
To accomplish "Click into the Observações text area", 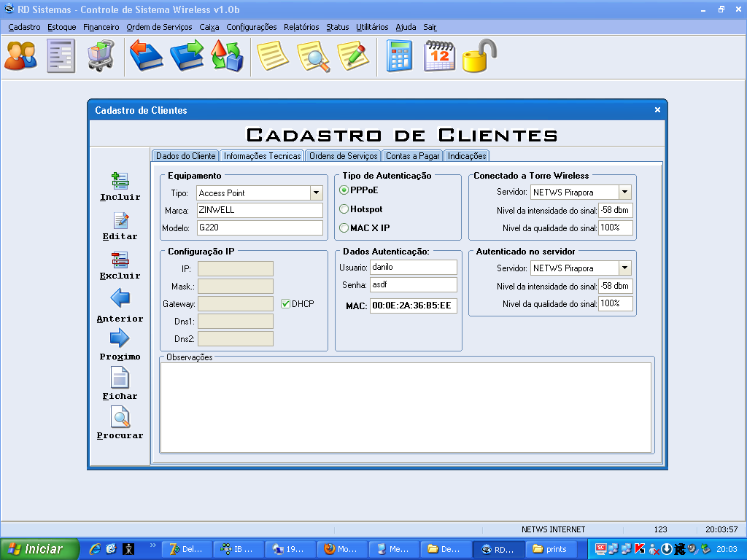I will (x=405, y=407).
